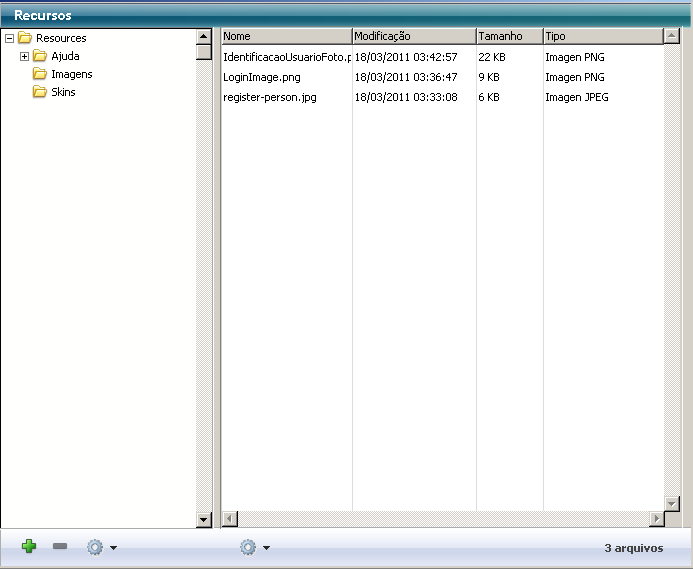Sort files by Modificação column header

click(414, 36)
